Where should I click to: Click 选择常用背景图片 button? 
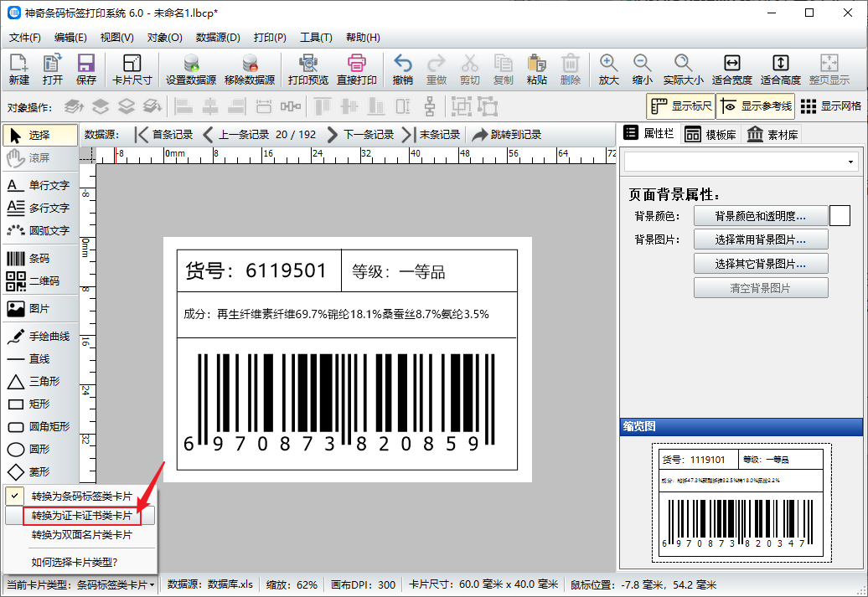click(761, 239)
